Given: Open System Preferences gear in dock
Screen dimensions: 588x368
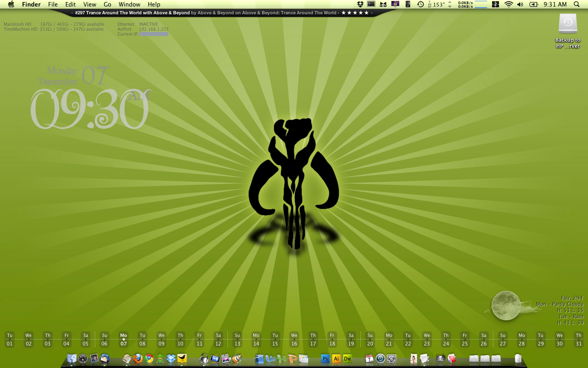Looking at the screenshot, I should 392,359.
